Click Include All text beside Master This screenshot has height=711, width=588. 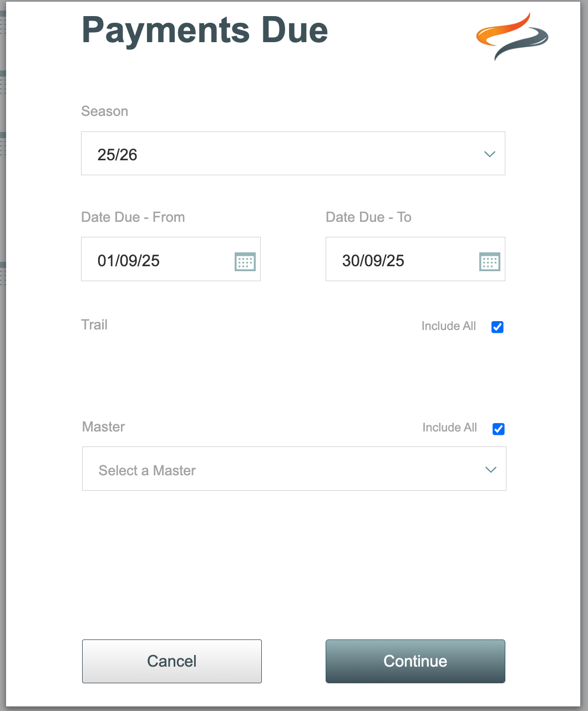pyautogui.click(x=450, y=428)
